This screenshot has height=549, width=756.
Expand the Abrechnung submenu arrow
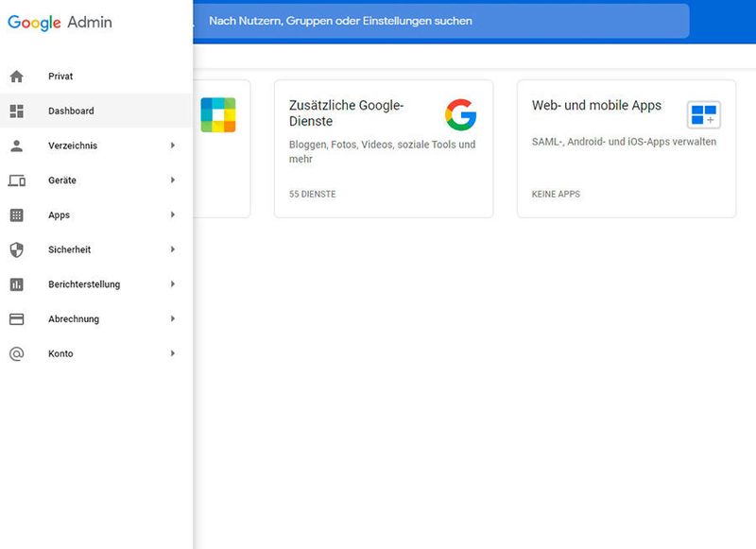click(173, 318)
